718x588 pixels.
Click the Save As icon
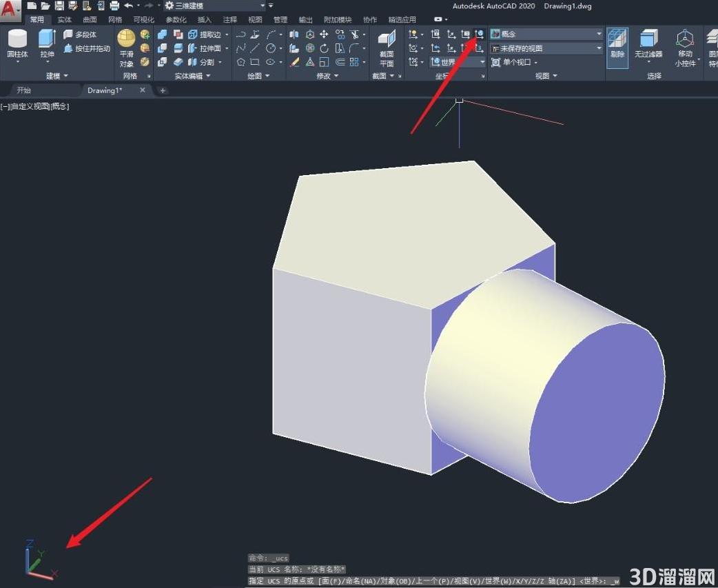73,6
